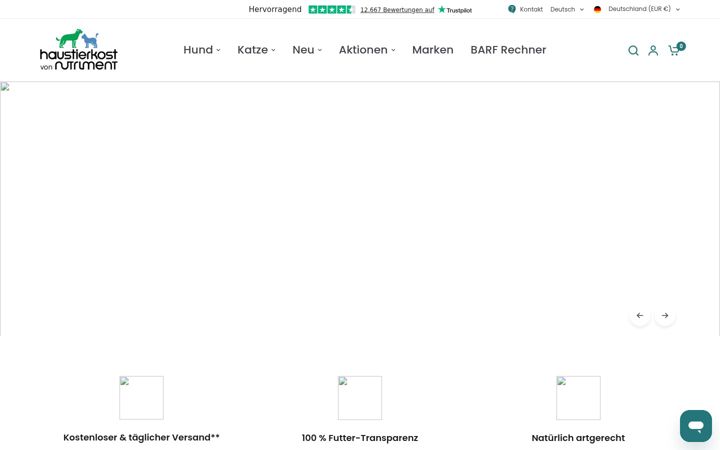Viewport: 720px width, 450px height.
Task: Click Kostenloser & täglicher Versand** heading
Action: coord(141,438)
